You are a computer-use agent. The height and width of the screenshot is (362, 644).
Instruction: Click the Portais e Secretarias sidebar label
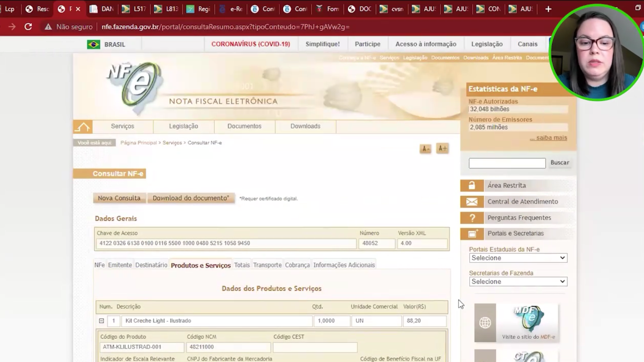tap(516, 234)
